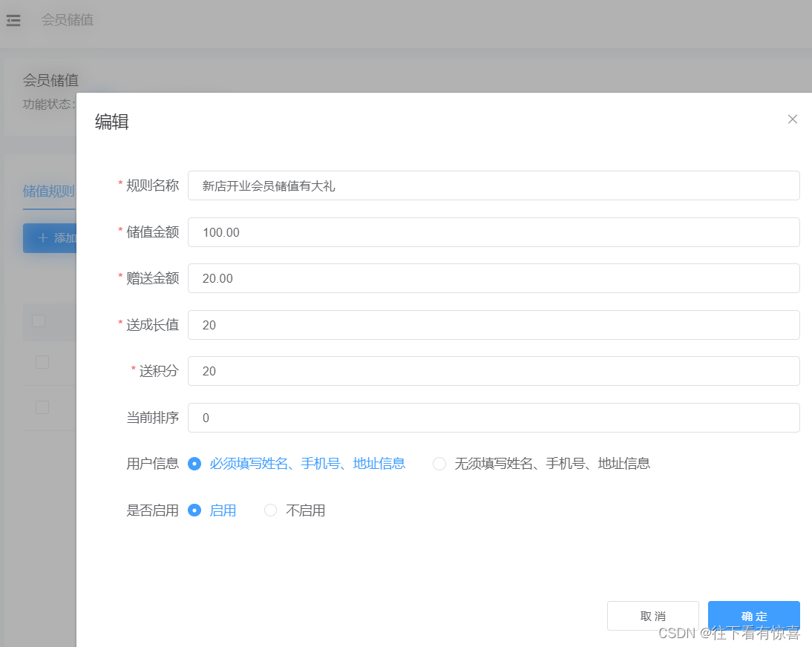The height and width of the screenshot is (647, 812).
Task: Close the 编辑 dialog with the X icon
Action: coord(792,119)
